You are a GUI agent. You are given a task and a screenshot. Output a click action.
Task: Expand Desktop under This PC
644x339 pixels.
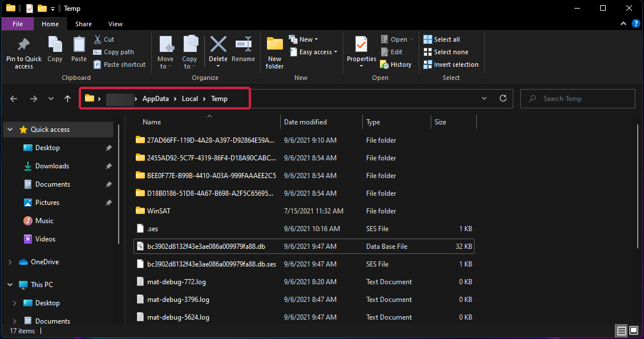click(15, 303)
